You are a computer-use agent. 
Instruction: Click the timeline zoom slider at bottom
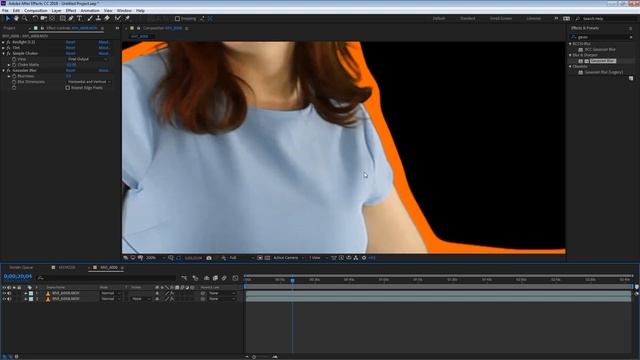(x=254, y=357)
